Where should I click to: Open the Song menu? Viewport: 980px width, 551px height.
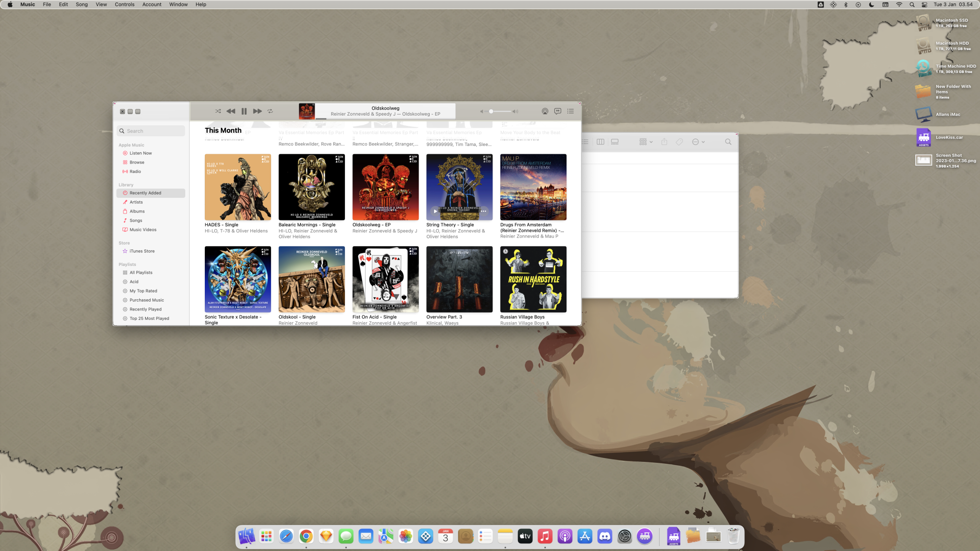tap(81, 4)
